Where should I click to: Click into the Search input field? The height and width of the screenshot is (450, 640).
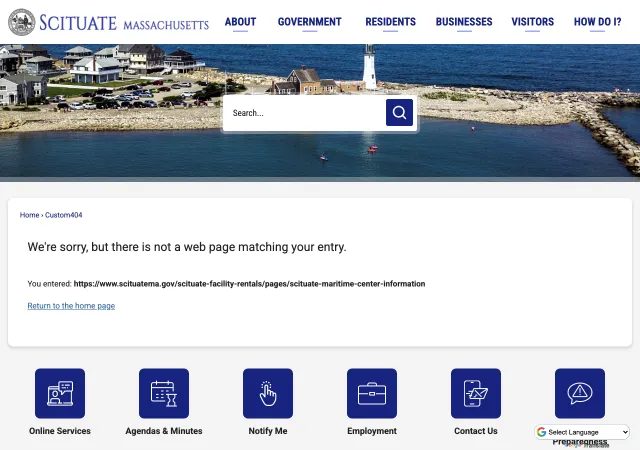point(305,113)
